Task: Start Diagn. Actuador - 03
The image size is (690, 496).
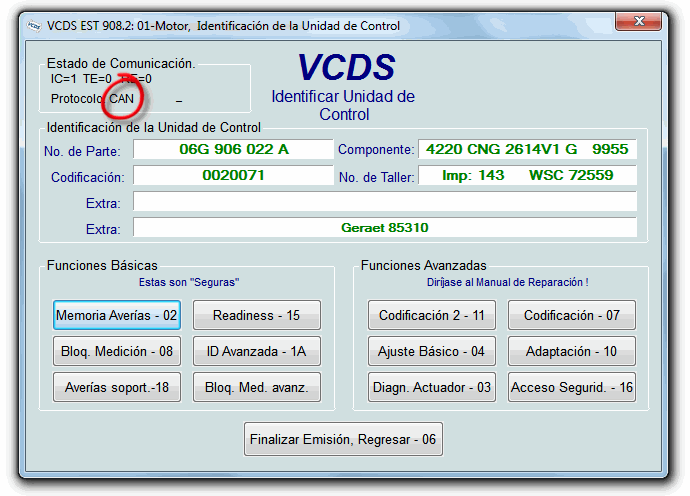Action: pyautogui.click(x=432, y=387)
